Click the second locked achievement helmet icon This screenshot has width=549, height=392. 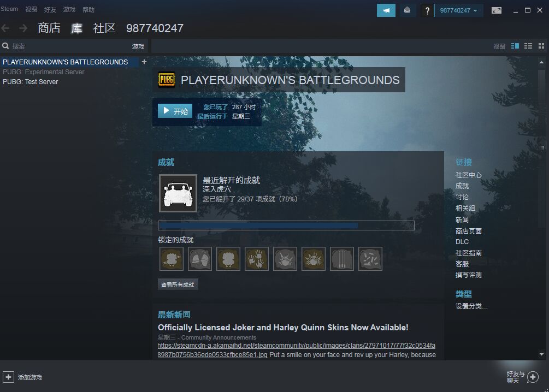[199, 259]
